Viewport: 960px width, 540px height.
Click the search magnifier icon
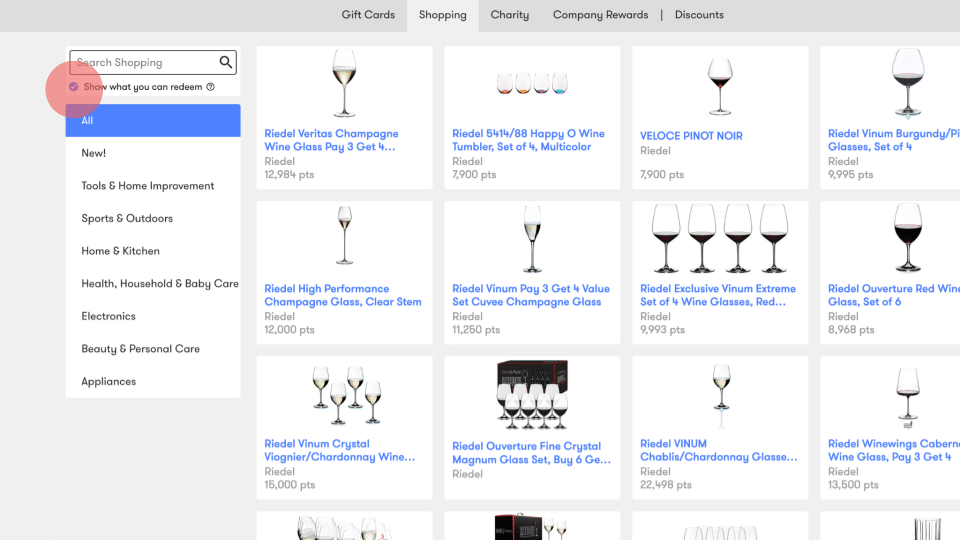tap(226, 62)
